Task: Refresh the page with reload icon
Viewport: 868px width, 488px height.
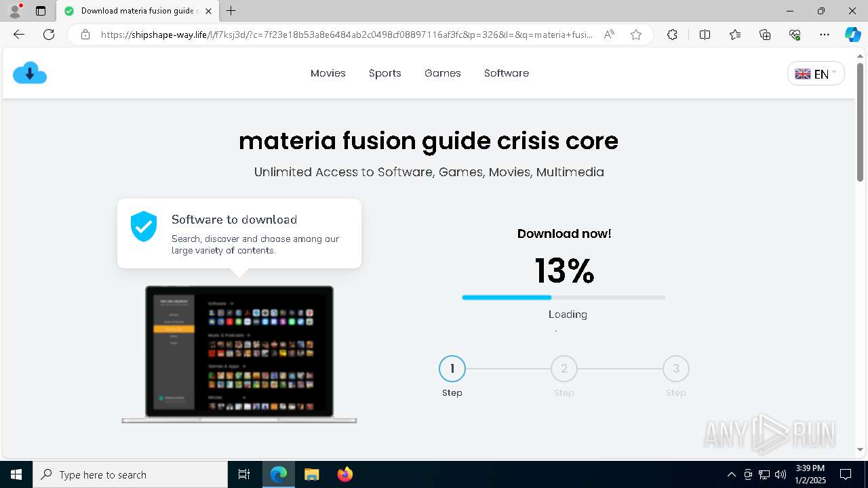Action: pyautogui.click(x=49, y=35)
